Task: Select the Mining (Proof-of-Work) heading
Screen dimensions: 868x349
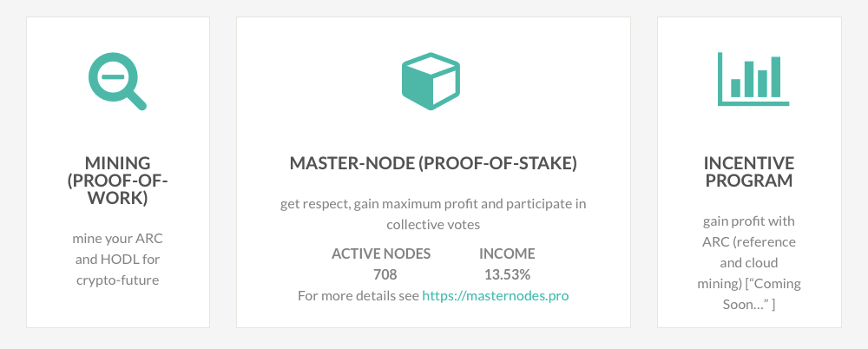Action: 117,181
